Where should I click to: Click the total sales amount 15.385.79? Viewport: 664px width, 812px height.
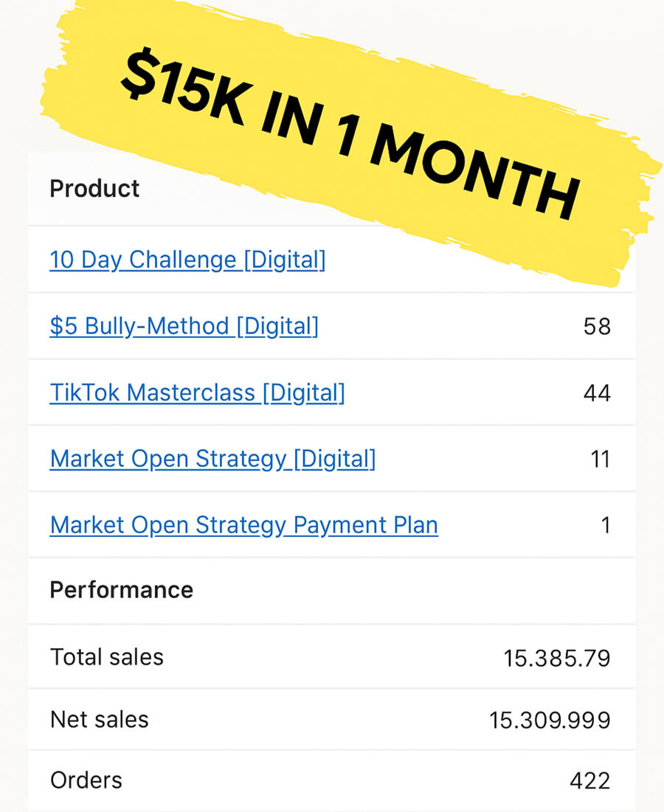557,658
